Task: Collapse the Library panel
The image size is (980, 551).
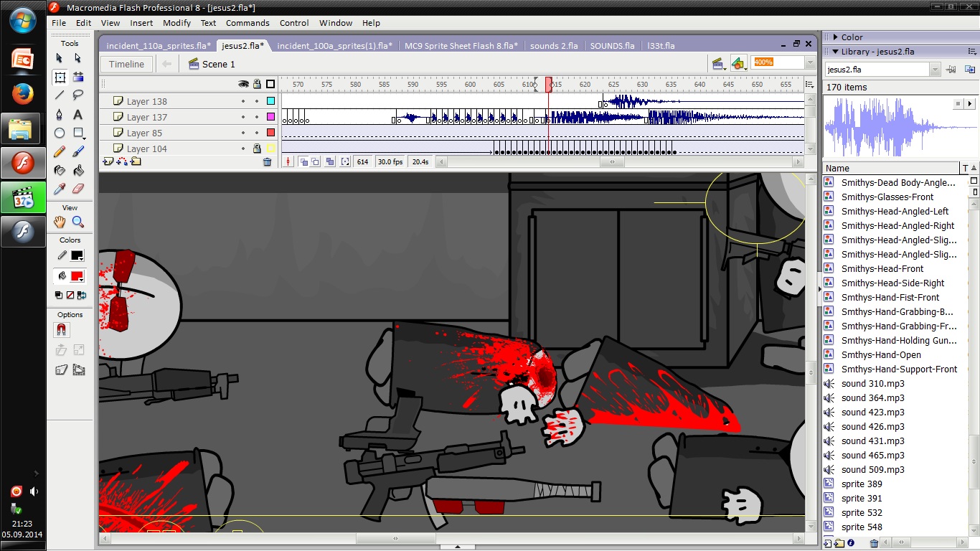Action: pos(835,52)
